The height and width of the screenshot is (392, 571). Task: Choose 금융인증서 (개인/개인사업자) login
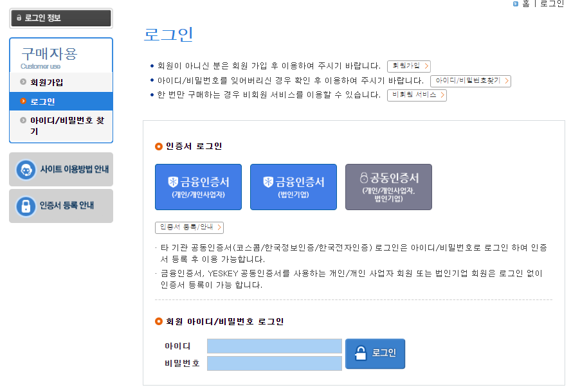[198, 187]
